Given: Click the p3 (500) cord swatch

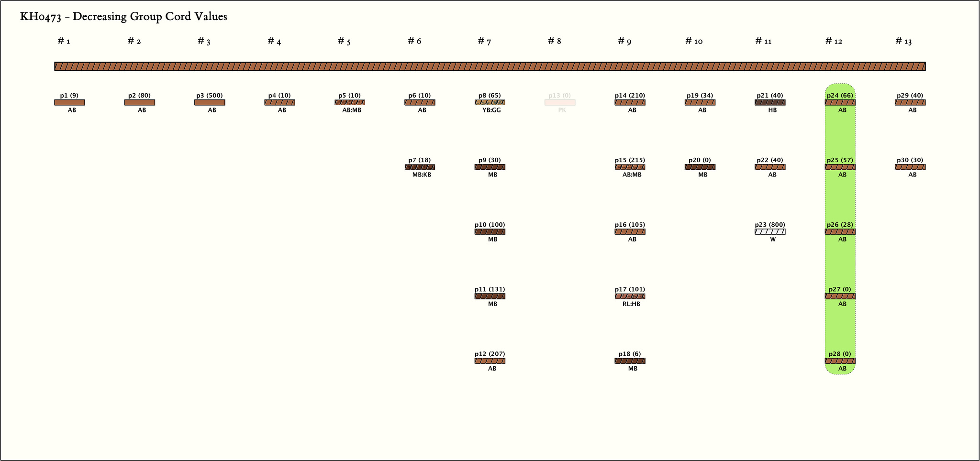Looking at the screenshot, I should (x=210, y=102).
